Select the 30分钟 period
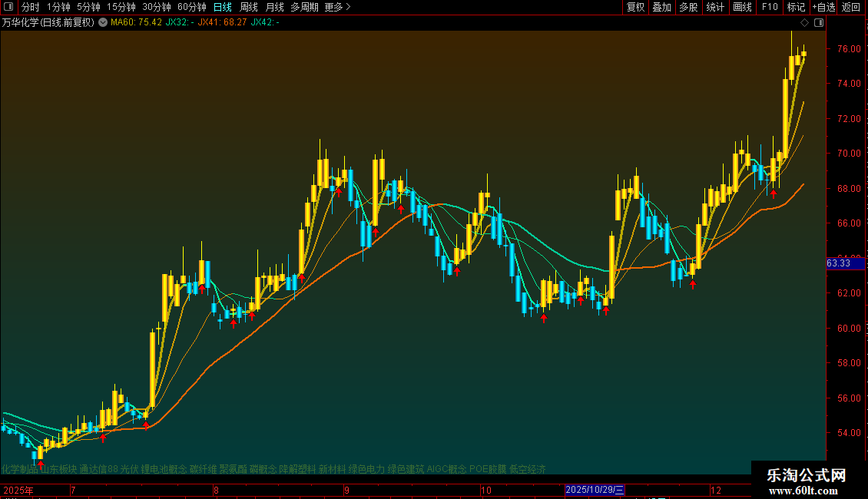 point(157,7)
